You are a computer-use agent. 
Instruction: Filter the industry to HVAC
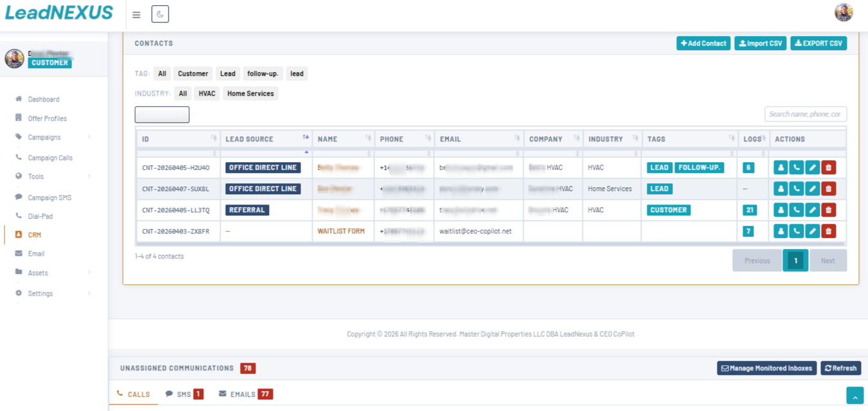(206, 93)
